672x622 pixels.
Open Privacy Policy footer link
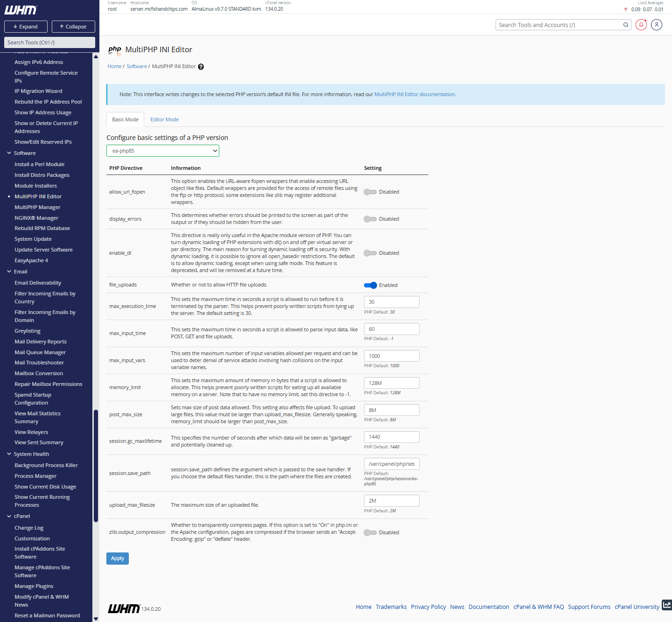point(428,607)
